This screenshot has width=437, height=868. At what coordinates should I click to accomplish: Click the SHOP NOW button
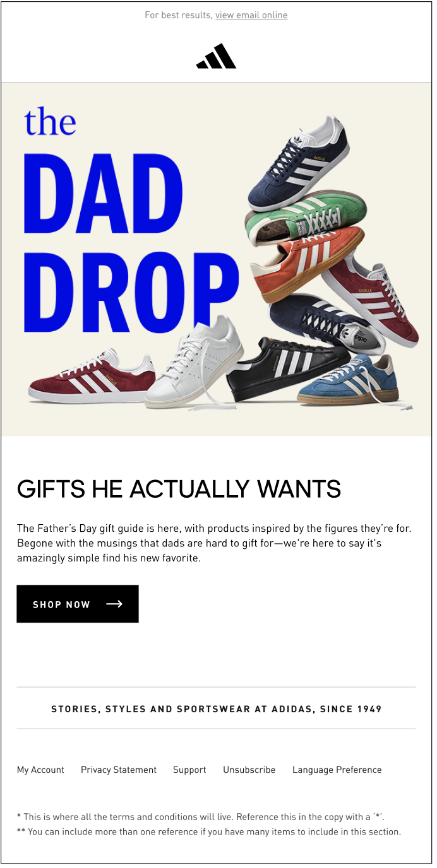click(78, 604)
